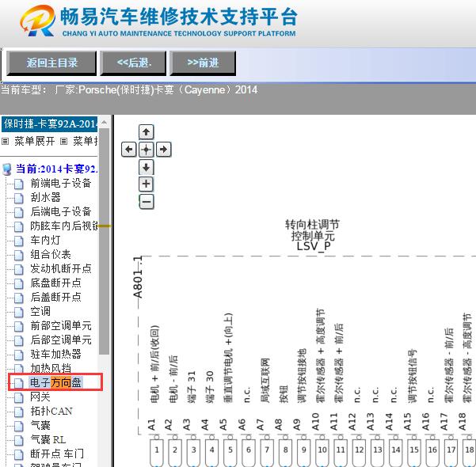The height and width of the screenshot is (467, 476).
Task: Select 组合仪表 in the tree
Action: [51, 254]
